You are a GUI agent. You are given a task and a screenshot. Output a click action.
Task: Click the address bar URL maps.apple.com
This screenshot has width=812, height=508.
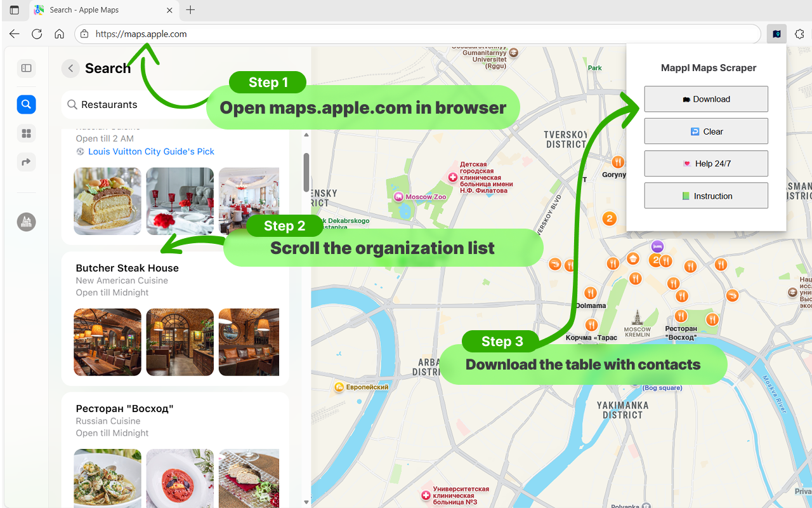pyautogui.click(x=141, y=34)
